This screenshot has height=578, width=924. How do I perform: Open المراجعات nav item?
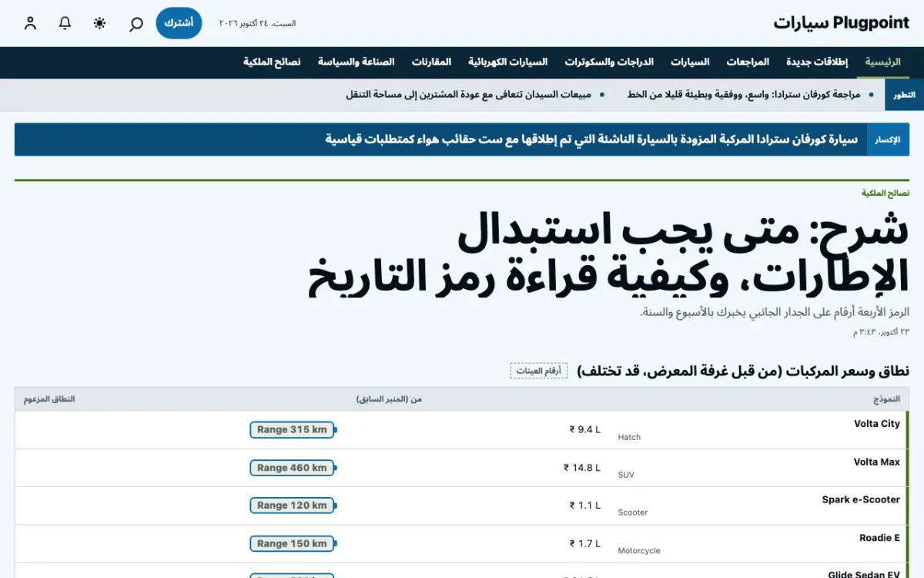pos(748,62)
